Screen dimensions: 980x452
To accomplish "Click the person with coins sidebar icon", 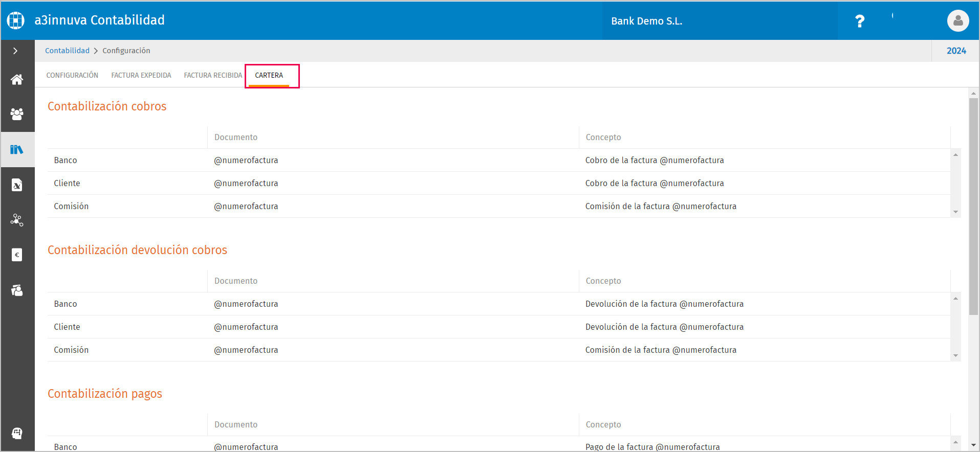I will click(x=17, y=290).
